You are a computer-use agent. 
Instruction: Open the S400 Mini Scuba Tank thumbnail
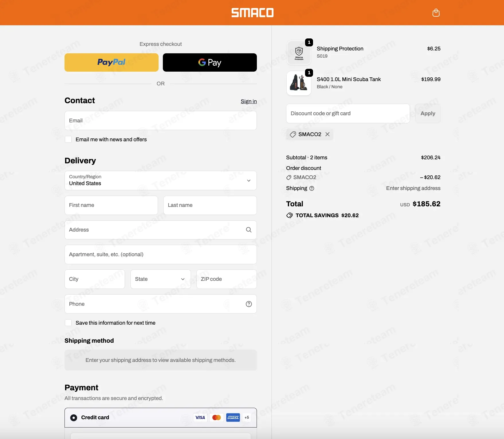(299, 83)
